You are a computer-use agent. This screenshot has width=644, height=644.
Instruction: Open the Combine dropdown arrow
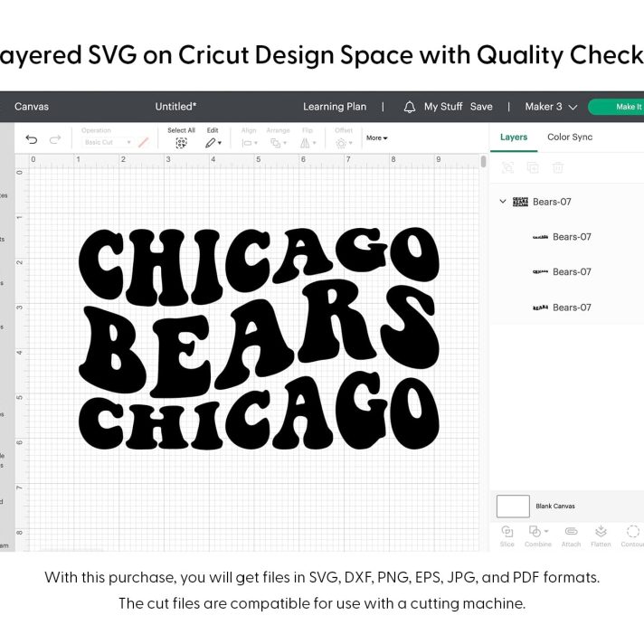[546, 531]
